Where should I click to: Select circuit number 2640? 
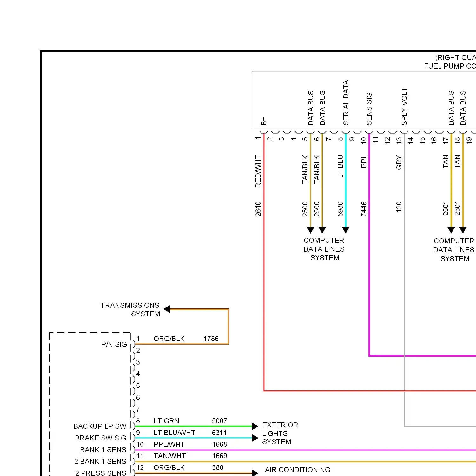pyautogui.click(x=258, y=209)
